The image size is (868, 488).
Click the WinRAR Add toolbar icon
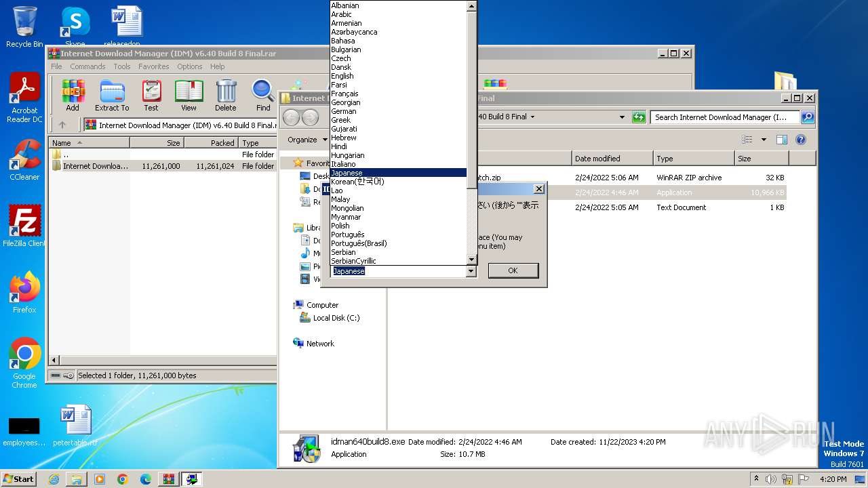click(x=73, y=96)
